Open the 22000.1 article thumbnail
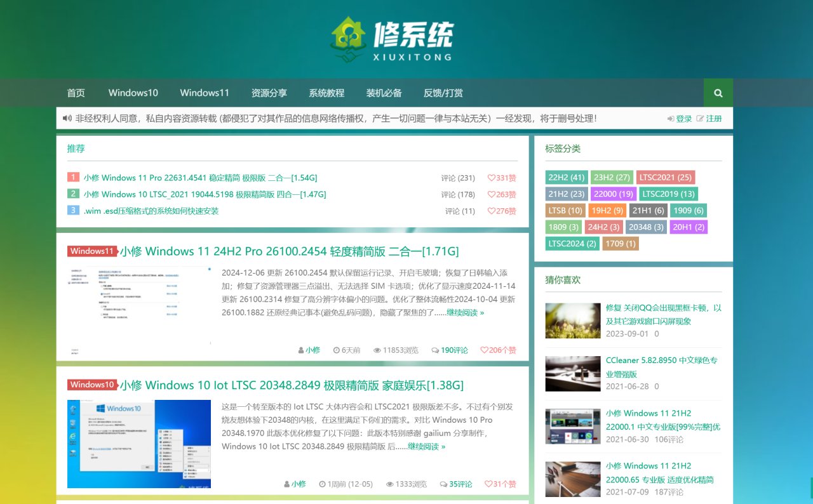The width and height of the screenshot is (813, 504). pos(573,426)
